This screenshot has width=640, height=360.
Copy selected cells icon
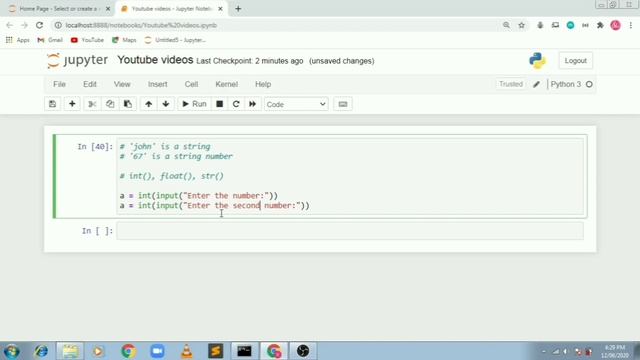tap(110, 104)
